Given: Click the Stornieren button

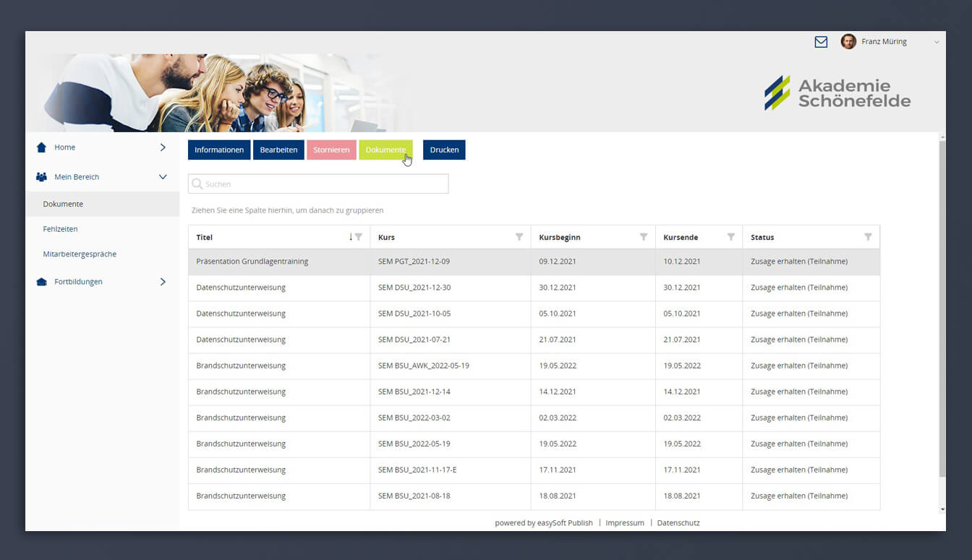Looking at the screenshot, I should coord(331,150).
